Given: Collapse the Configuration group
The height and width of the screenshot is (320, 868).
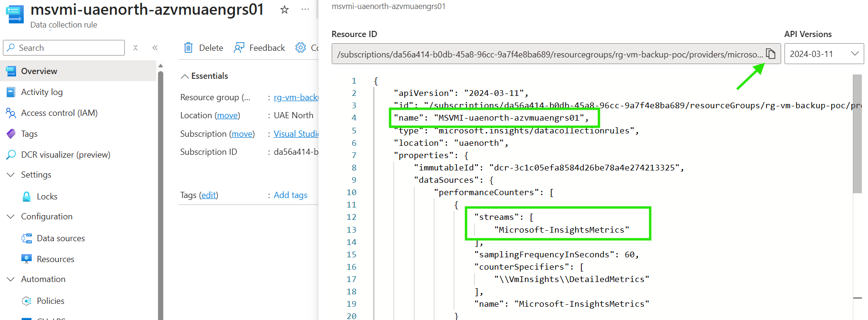Looking at the screenshot, I should tap(10, 216).
